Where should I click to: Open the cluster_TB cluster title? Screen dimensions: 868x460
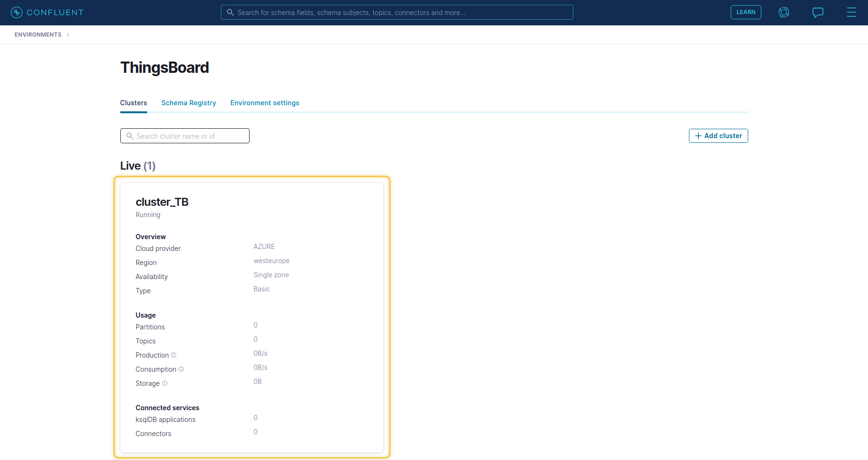click(162, 202)
